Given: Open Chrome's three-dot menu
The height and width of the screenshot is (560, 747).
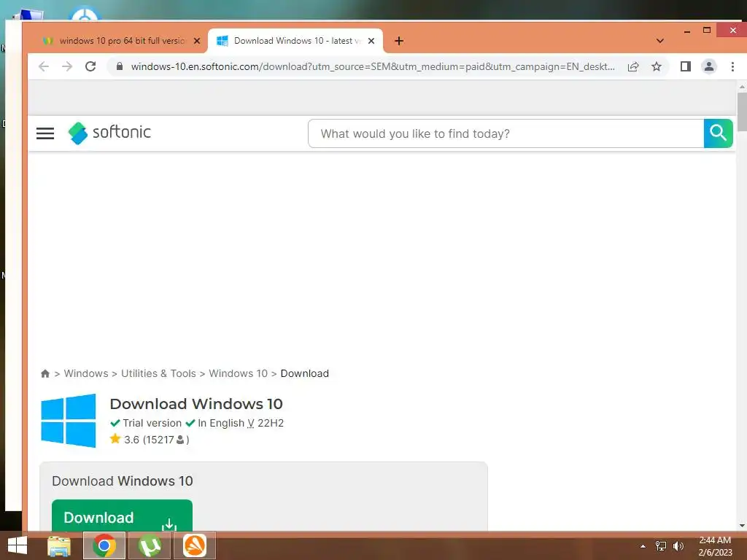Looking at the screenshot, I should click(732, 66).
